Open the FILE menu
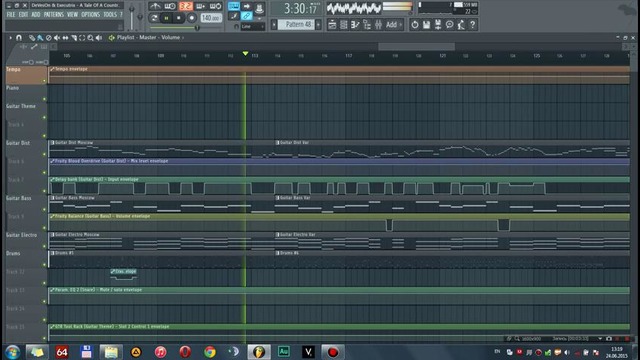The height and width of the screenshot is (360, 640). [x=11, y=15]
